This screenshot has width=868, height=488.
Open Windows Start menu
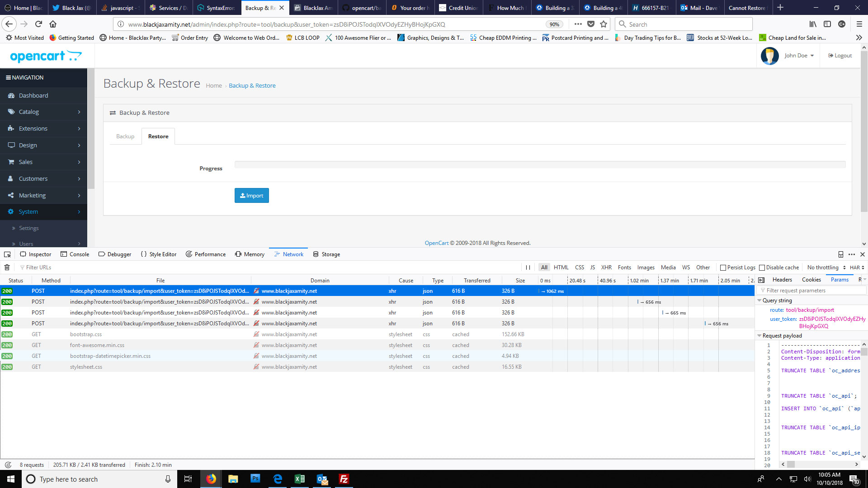11,479
